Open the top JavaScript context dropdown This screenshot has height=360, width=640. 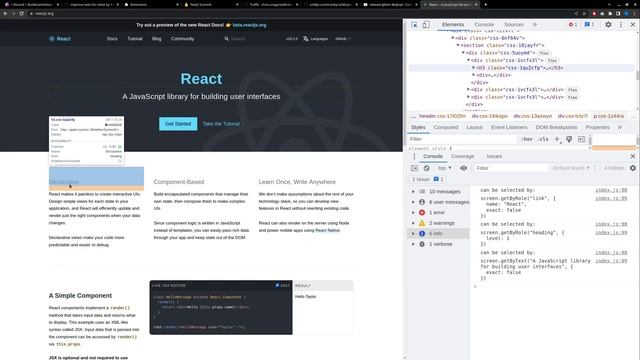pyautogui.click(x=444, y=168)
